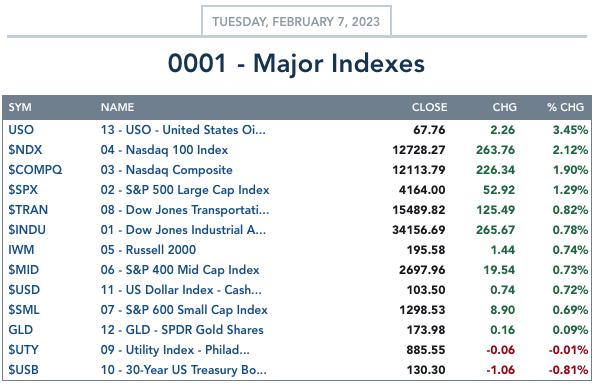Click the S&P 500 Large Cap Index name
The image size is (596, 388).
click(x=185, y=190)
